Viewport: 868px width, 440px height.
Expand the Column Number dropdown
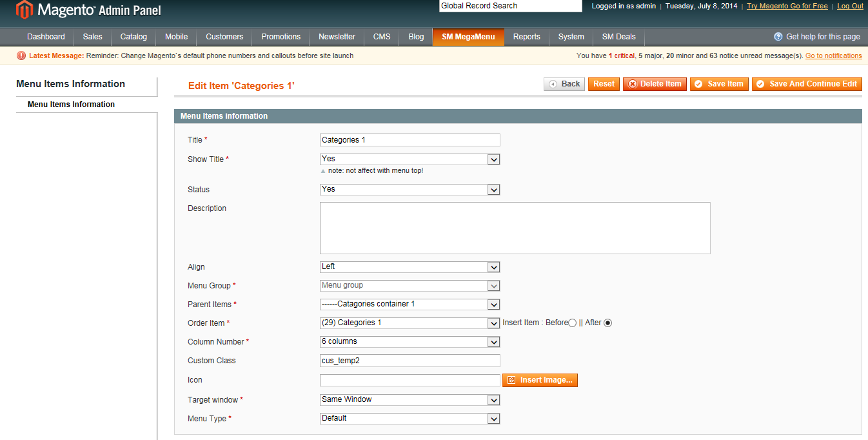(410, 342)
